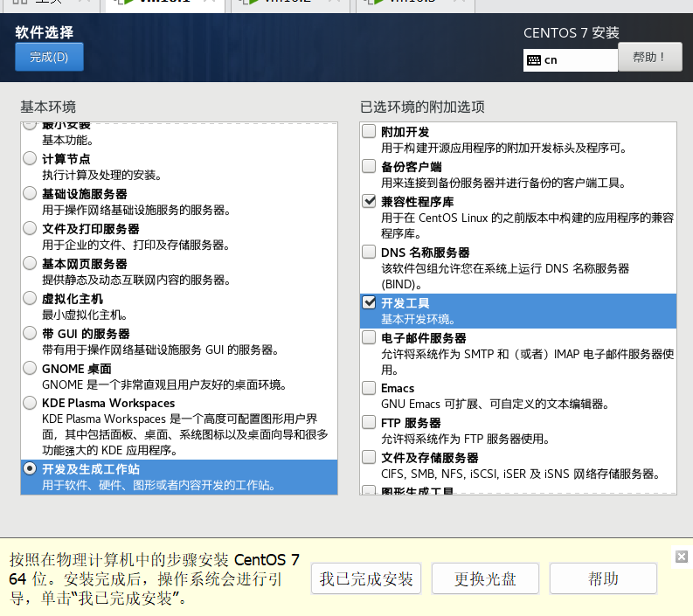Enable Emacs add-on checkbox

click(x=369, y=388)
